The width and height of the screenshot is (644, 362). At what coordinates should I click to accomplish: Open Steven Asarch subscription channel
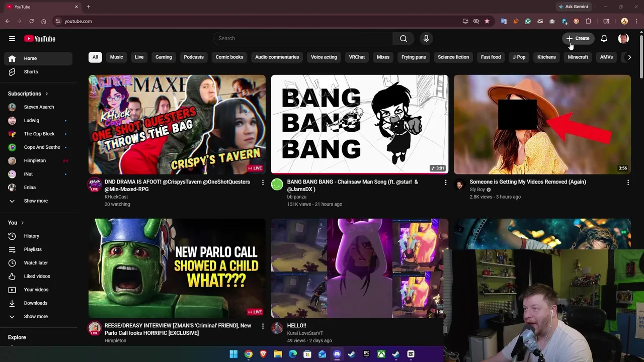(x=38, y=107)
